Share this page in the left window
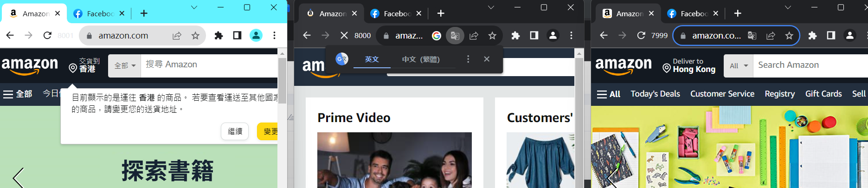This screenshot has width=868, height=188. tap(177, 36)
